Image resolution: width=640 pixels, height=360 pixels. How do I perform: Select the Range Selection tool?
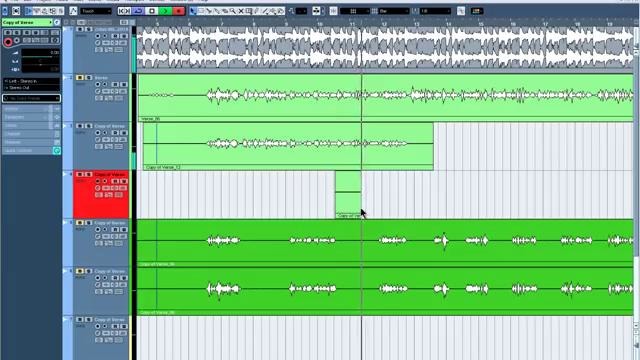point(201,11)
